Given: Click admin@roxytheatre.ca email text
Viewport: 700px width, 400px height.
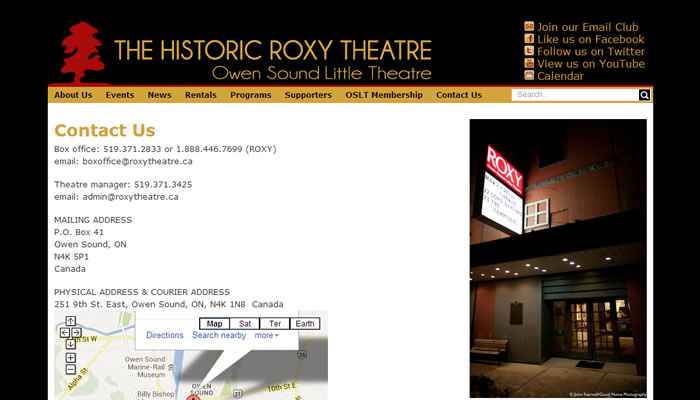Looking at the screenshot, I should pos(130,197).
